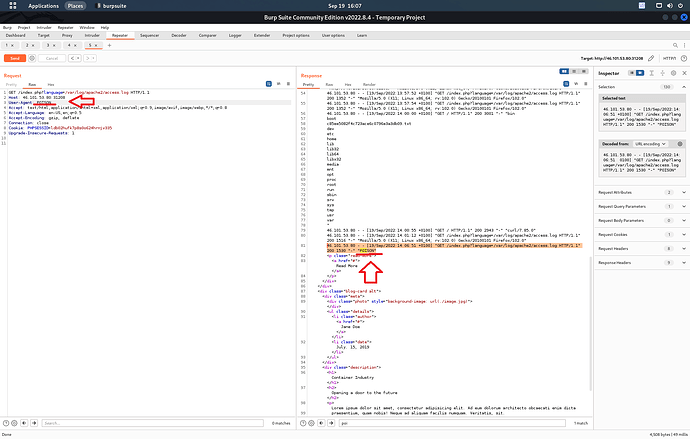Dock Inspector on the left side
The height and width of the screenshot is (439, 690).
631,73
